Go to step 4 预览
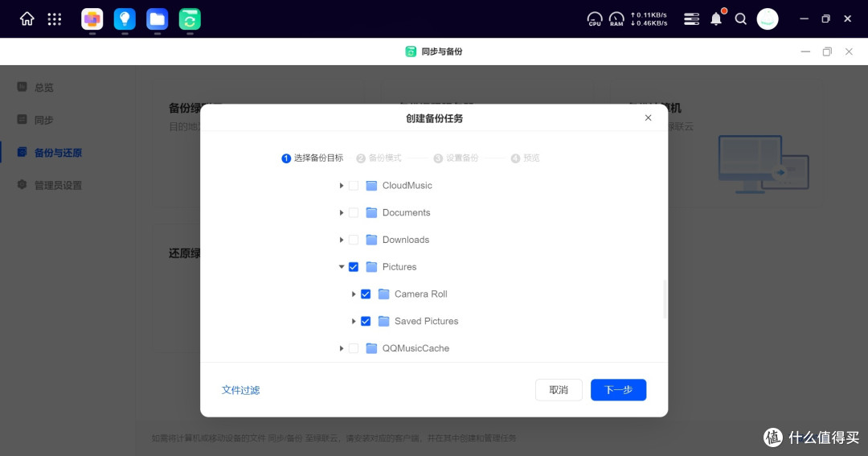The height and width of the screenshot is (456, 868). (x=525, y=158)
